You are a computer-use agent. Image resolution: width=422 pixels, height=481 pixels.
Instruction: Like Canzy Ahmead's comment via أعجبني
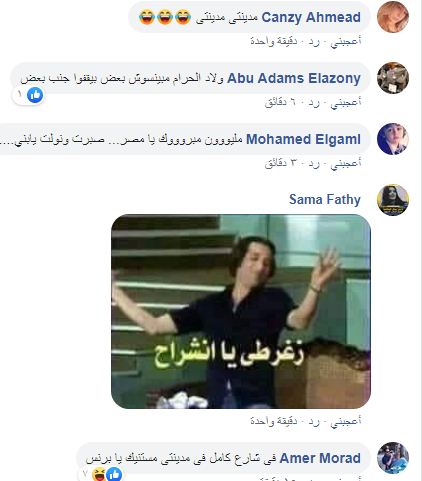[x=346, y=41]
